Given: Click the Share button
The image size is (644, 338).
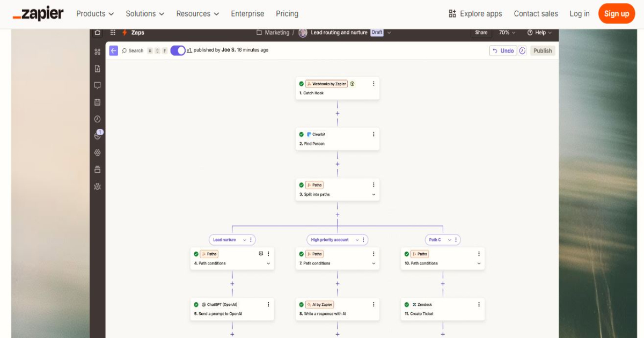Looking at the screenshot, I should pos(481,33).
